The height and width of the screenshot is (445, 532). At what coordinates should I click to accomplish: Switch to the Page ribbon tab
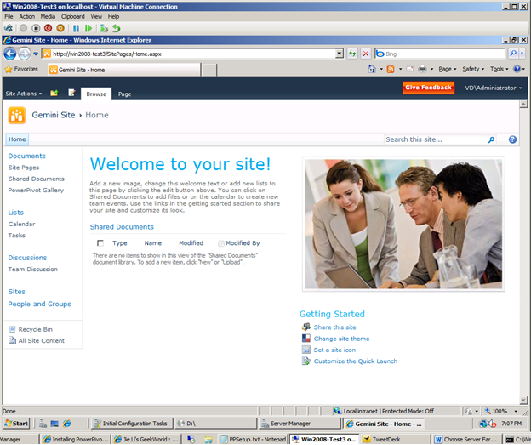coord(124,94)
